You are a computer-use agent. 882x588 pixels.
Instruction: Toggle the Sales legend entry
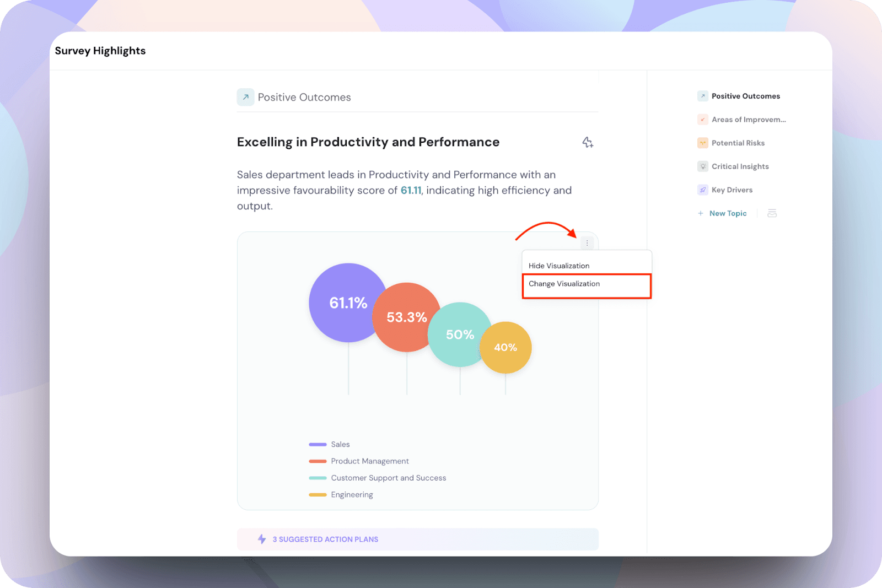tap(340, 444)
